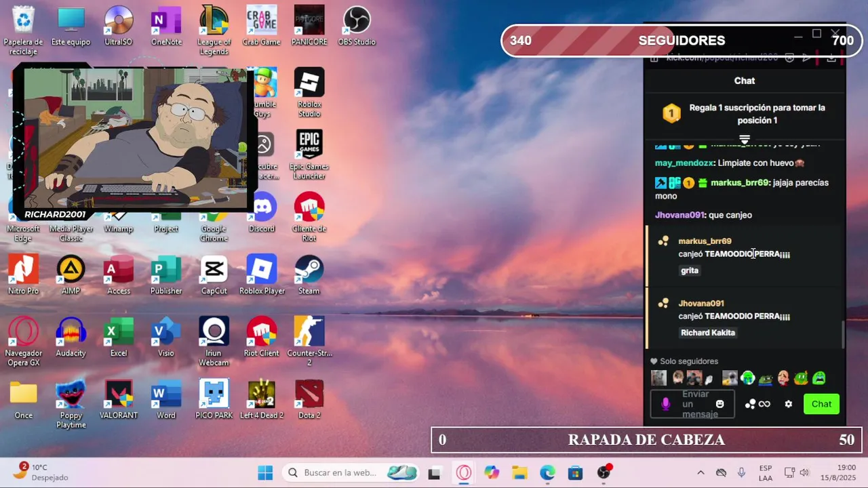Open the Navegador Opera GX desktop icon
The height and width of the screenshot is (488, 868).
(24, 342)
